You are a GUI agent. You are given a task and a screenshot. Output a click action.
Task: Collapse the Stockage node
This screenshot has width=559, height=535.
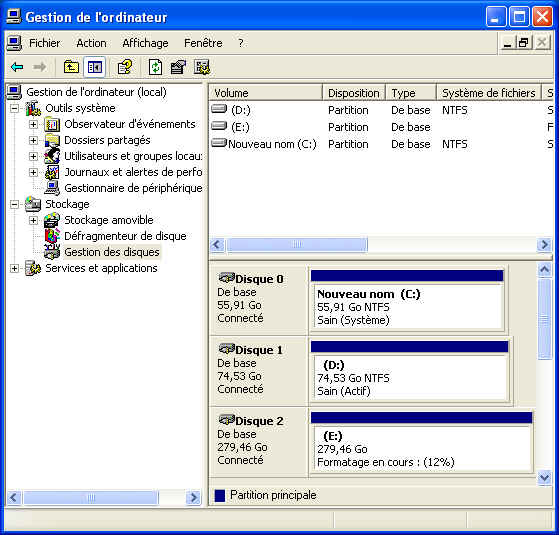pos(14,204)
